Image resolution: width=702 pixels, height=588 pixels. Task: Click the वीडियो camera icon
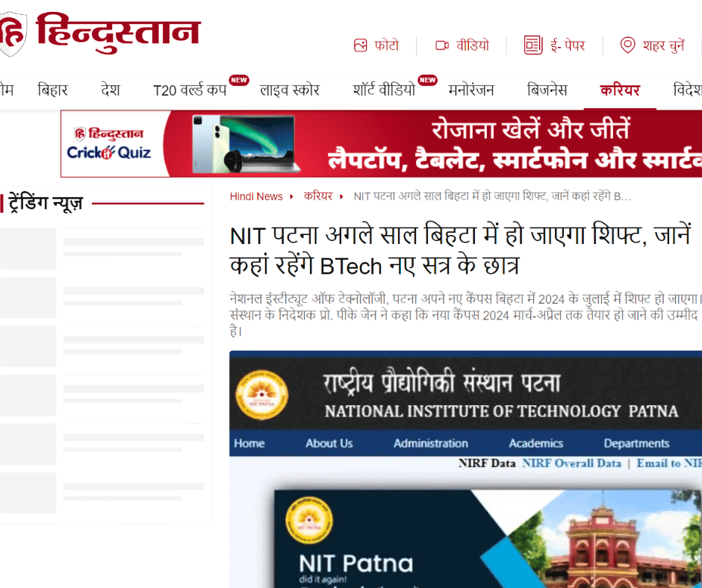coord(442,46)
